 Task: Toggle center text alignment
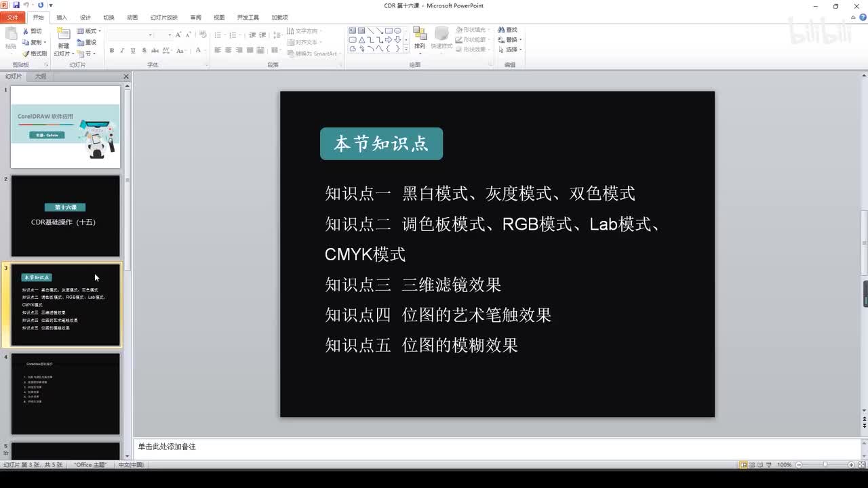pyautogui.click(x=229, y=50)
